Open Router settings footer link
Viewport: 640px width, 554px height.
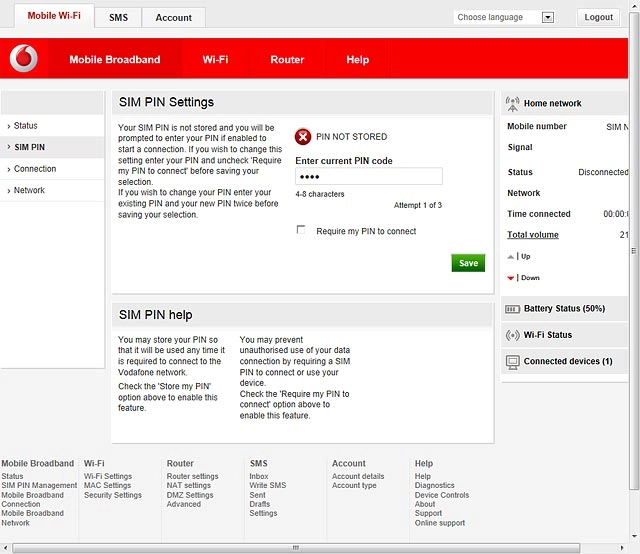point(192,476)
